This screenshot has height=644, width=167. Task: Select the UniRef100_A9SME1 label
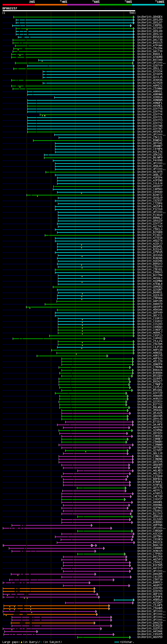pos(150,106)
